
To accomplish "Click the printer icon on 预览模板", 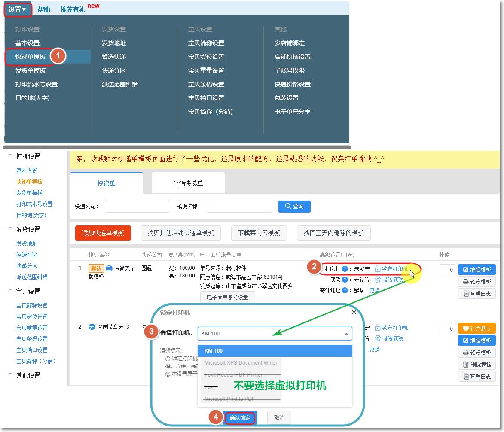I will tap(467, 282).
